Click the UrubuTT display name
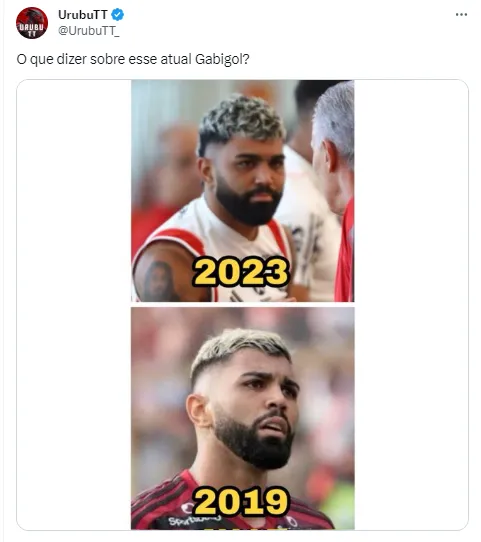481x542 pixels. point(83,15)
